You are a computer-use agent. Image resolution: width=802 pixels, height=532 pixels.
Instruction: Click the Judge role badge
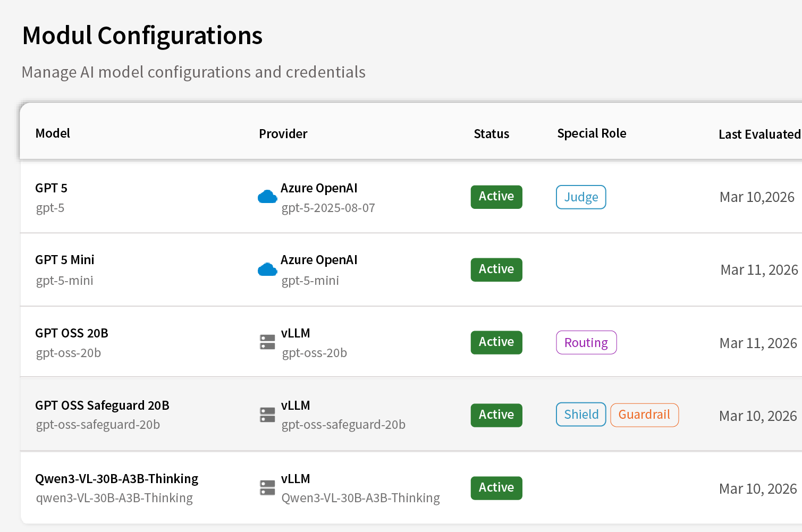[x=581, y=197]
